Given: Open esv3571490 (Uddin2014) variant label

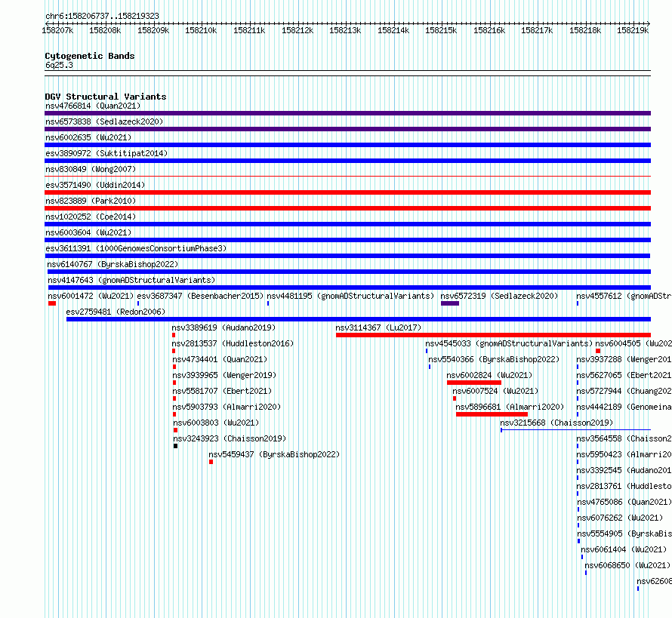Looking at the screenshot, I should pos(95,185).
